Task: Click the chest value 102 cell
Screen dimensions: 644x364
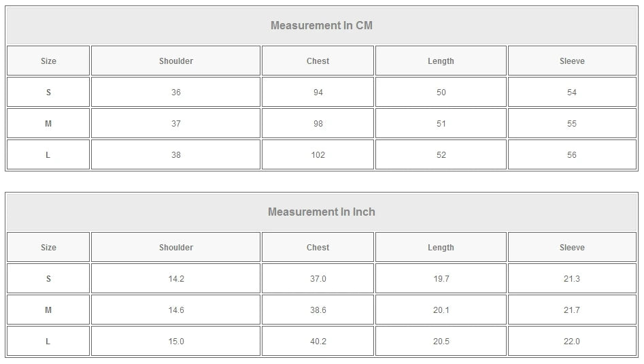Action: click(x=318, y=155)
